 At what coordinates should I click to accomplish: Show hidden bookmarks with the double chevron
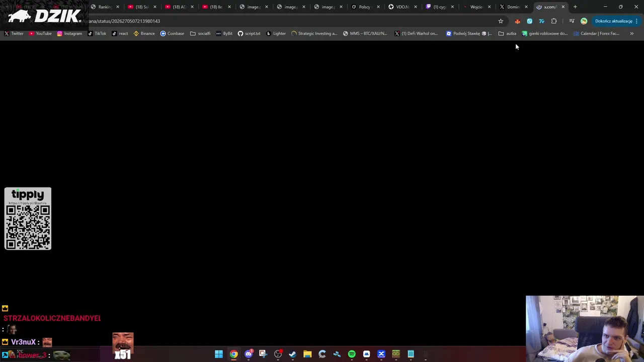[632, 34]
